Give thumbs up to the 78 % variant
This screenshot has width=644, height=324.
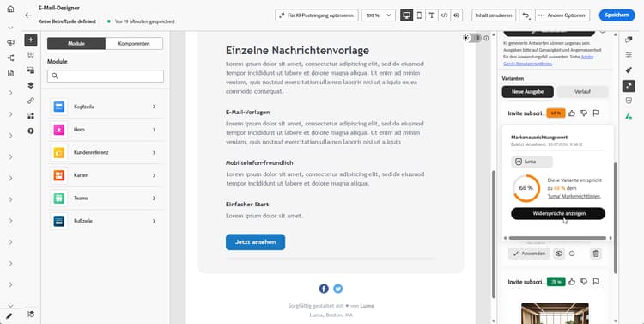[572, 282]
